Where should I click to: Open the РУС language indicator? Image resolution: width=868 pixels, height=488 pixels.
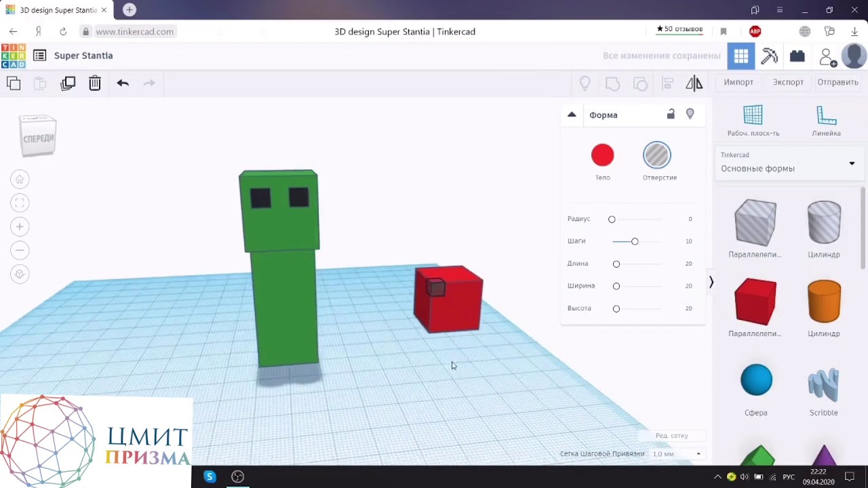point(789,476)
